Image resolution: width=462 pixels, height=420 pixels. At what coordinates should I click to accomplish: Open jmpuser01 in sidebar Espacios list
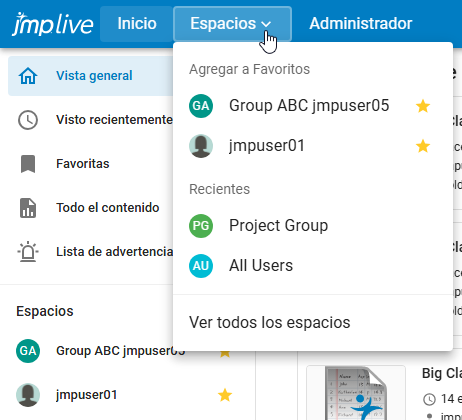(x=87, y=395)
